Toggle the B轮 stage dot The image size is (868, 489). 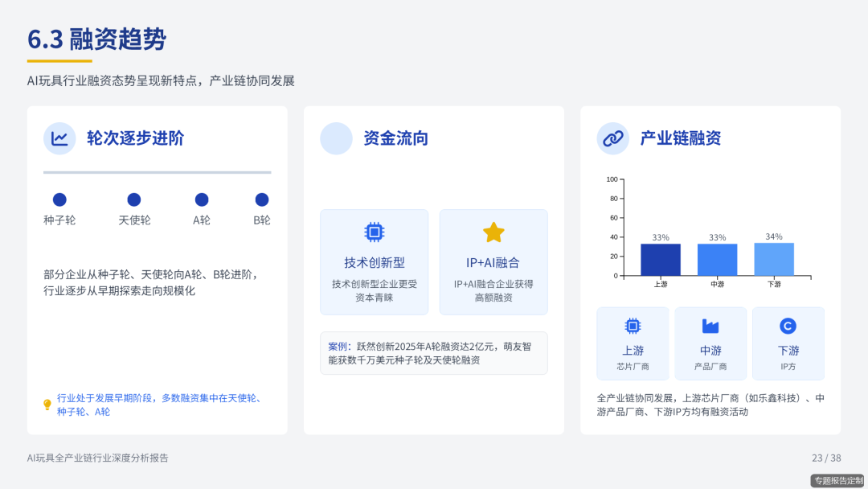pos(260,199)
